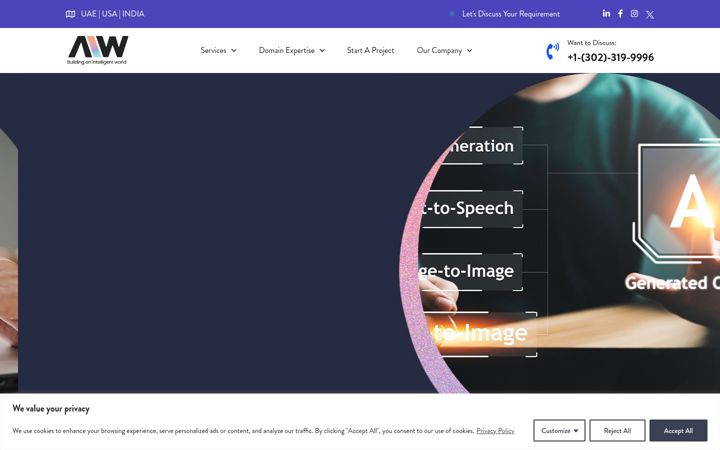The image size is (720, 450).
Task: Open the Our Company menu item
Action: 439,50
